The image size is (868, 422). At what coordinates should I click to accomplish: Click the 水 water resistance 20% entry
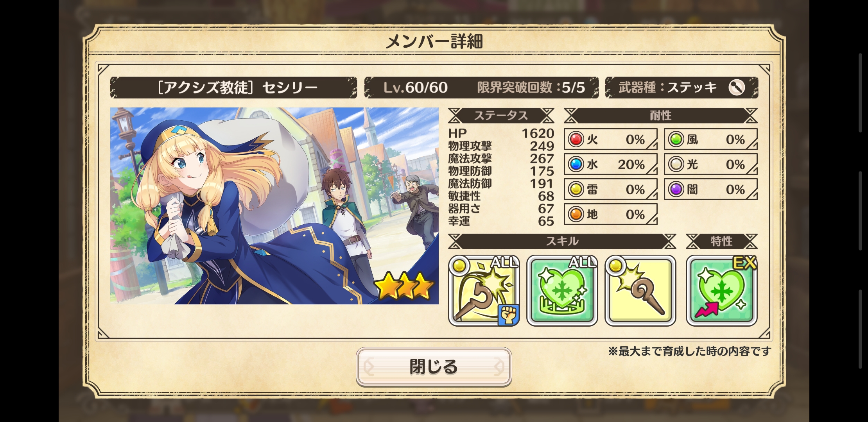(610, 164)
